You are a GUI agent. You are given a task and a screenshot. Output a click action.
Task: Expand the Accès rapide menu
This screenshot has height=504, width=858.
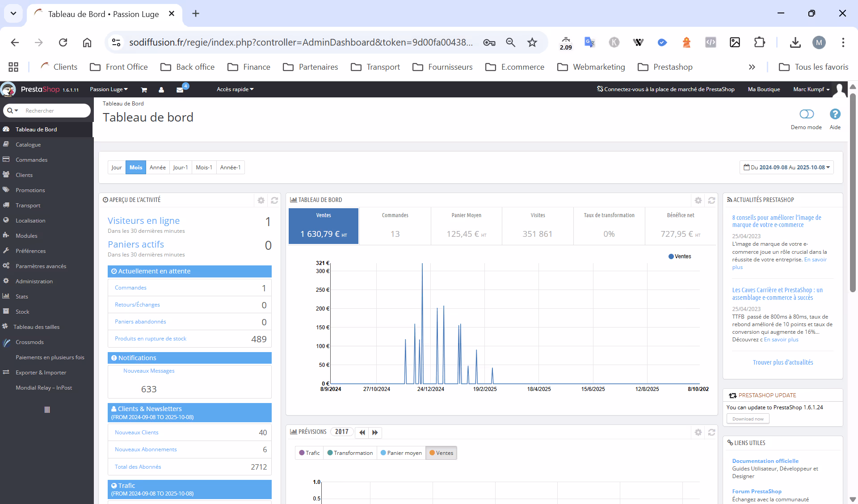click(235, 89)
